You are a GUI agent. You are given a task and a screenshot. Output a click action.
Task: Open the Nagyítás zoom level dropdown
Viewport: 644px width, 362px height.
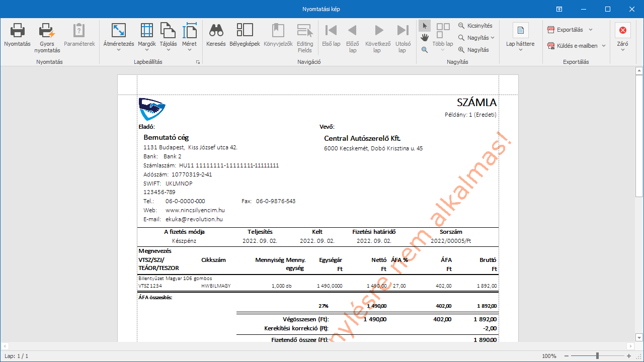click(x=476, y=38)
